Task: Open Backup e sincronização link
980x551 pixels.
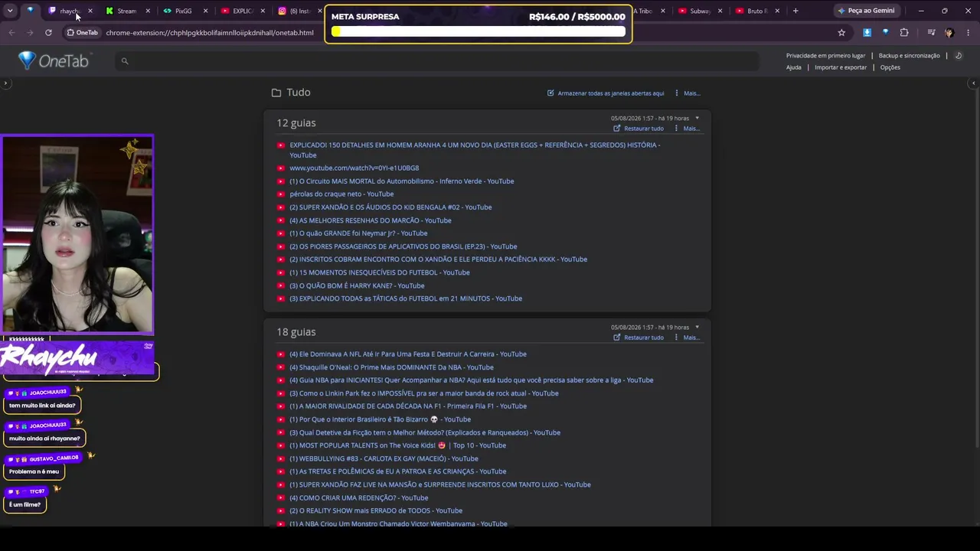Action: (909, 56)
